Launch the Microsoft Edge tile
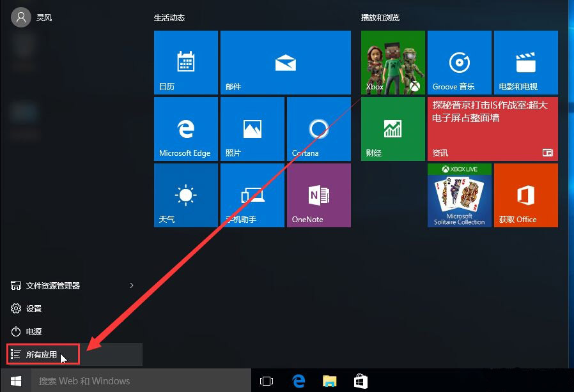This screenshot has height=392, width=574. tap(185, 129)
